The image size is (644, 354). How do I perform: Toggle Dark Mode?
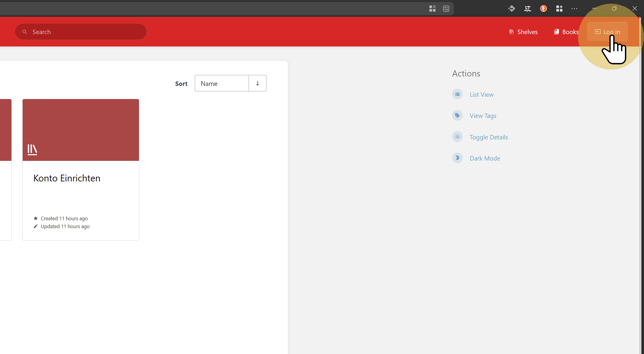pos(485,158)
